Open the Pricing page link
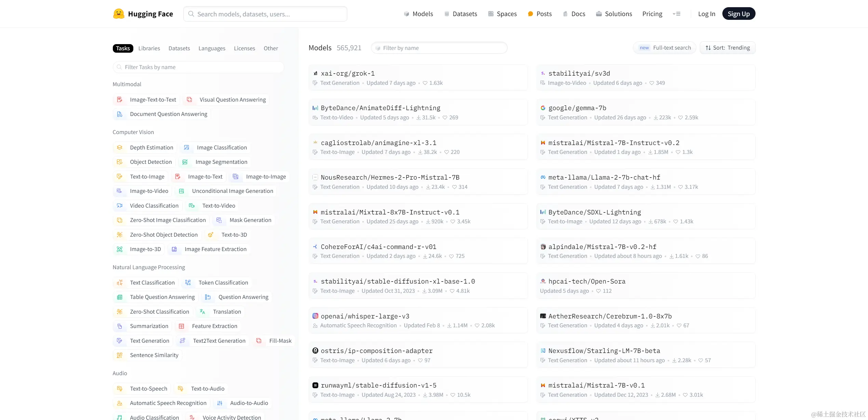 (x=652, y=14)
